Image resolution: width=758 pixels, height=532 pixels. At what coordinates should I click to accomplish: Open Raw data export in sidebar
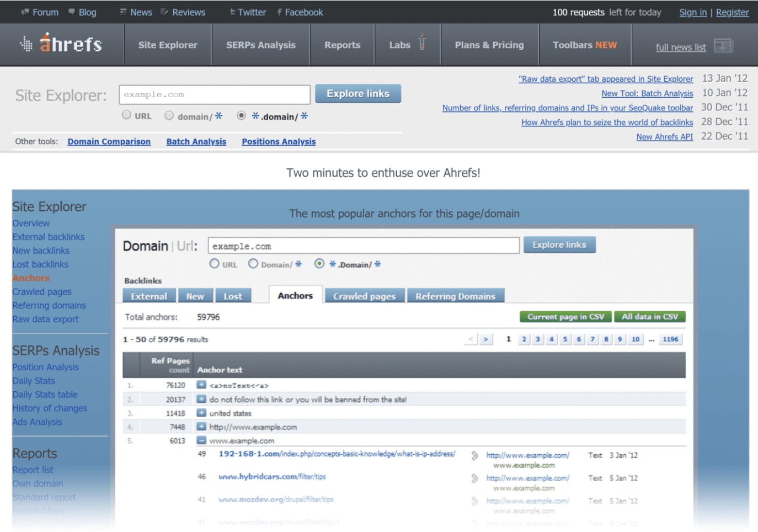45,319
